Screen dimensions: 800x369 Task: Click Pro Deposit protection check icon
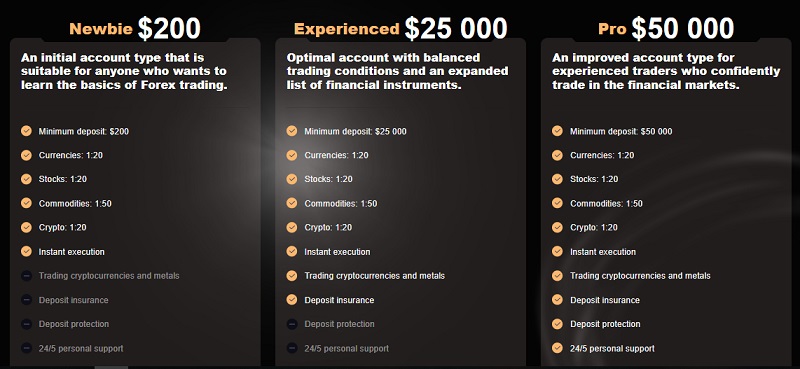(557, 324)
